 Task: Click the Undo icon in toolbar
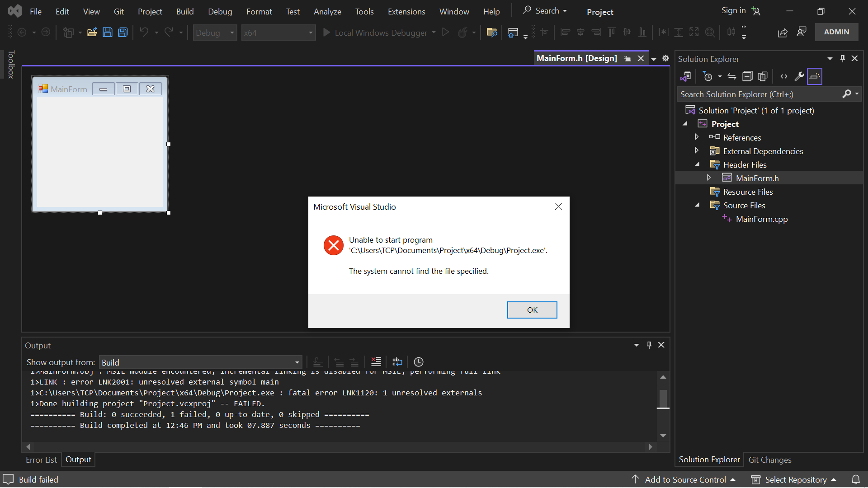point(144,32)
